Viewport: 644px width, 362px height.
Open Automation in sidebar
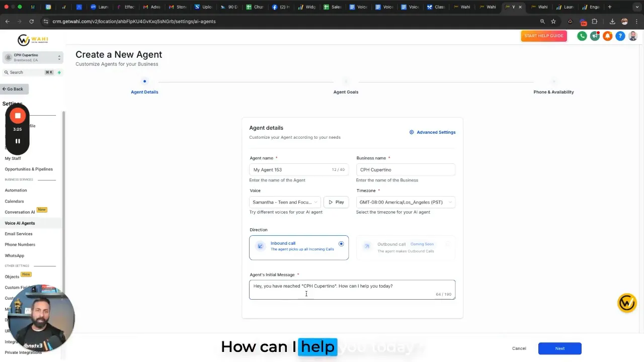[16, 190]
